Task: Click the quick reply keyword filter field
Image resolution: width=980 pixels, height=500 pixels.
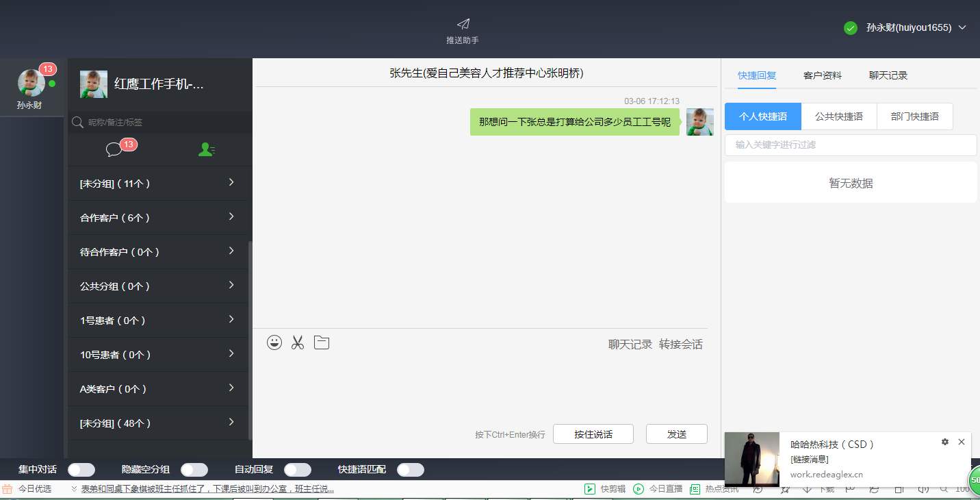Action: [x=850, y=145]
